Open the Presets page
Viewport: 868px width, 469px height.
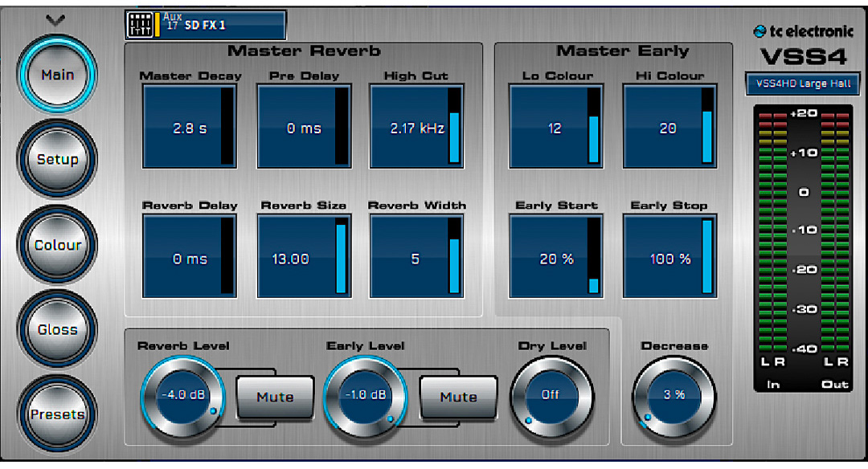click(57, 414)
